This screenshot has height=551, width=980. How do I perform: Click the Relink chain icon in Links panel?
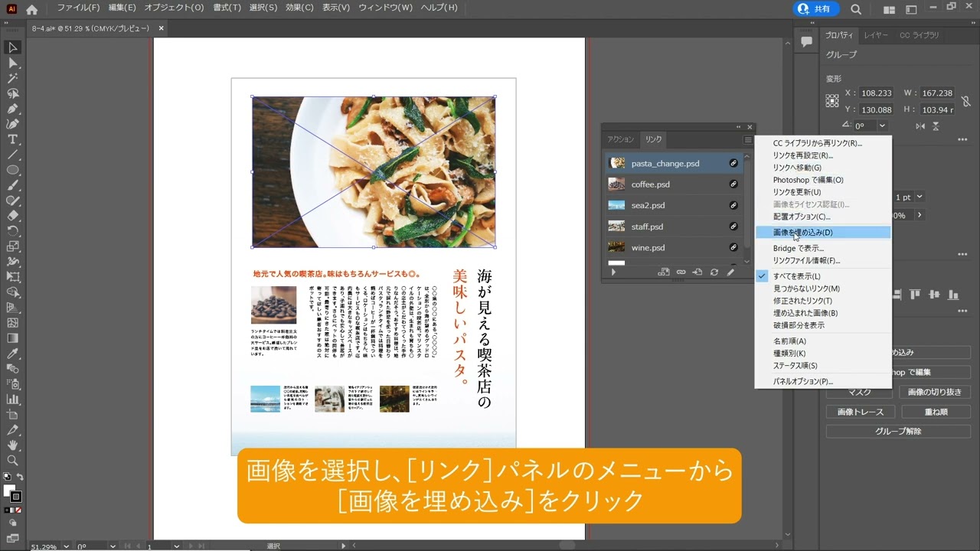coord(681,272)
